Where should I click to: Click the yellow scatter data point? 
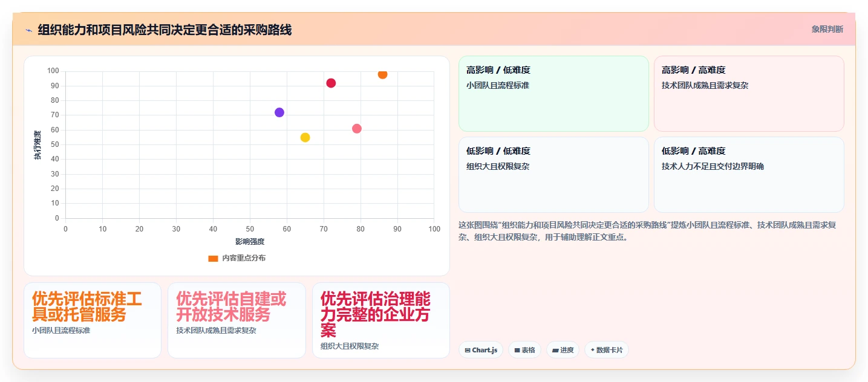305,137
